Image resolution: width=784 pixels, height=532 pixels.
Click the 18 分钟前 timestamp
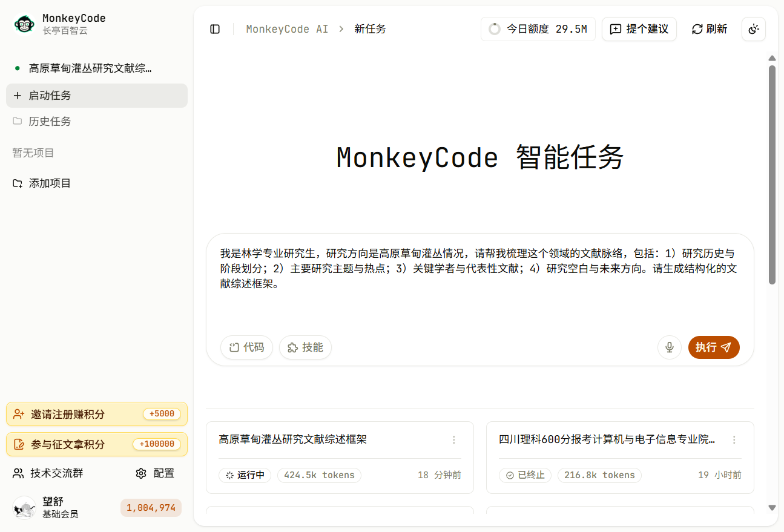pyautogui.click(x=440, y=475)
